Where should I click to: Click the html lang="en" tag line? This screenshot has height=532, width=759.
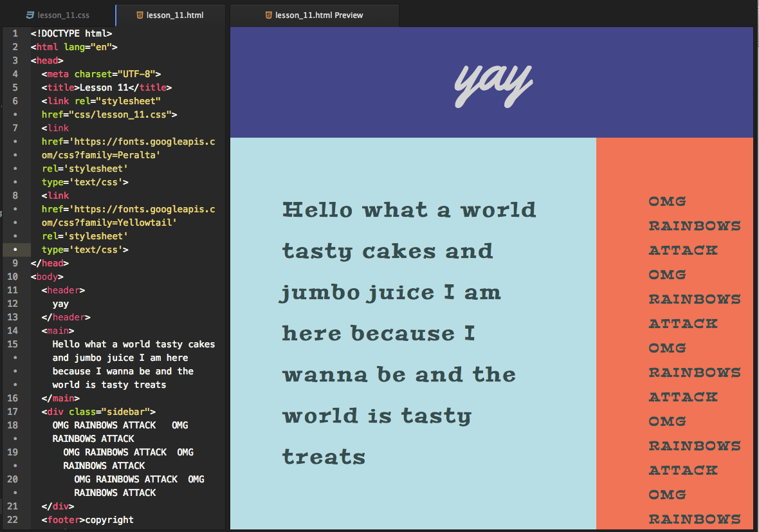pos(74,47)
